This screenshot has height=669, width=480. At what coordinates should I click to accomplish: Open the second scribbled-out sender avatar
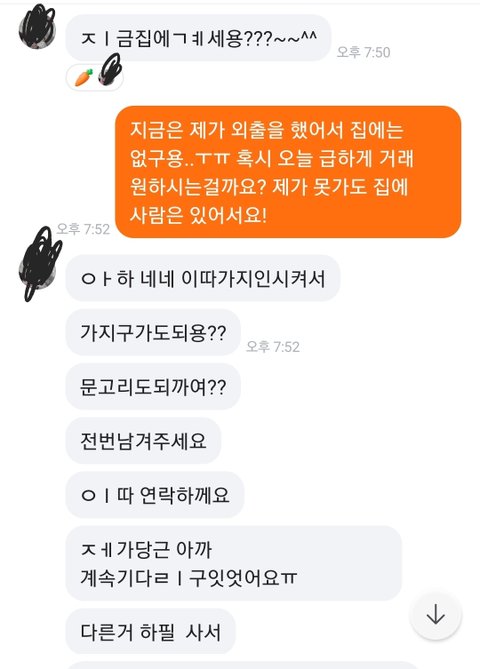click(x=41, y=264)
